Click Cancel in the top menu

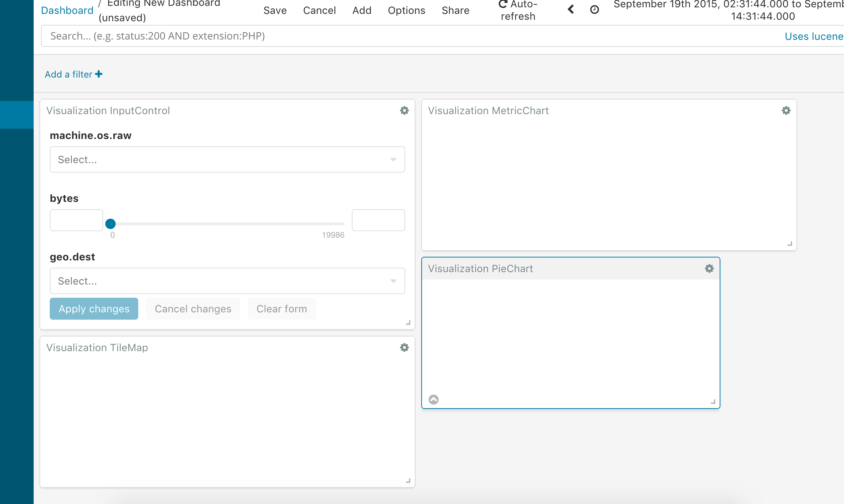(x=319, y=11)
